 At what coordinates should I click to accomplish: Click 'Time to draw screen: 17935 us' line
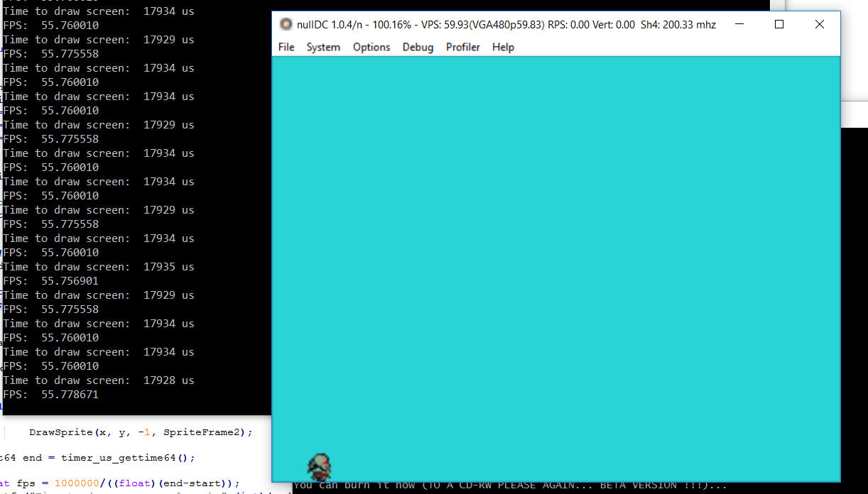[99, 267]
